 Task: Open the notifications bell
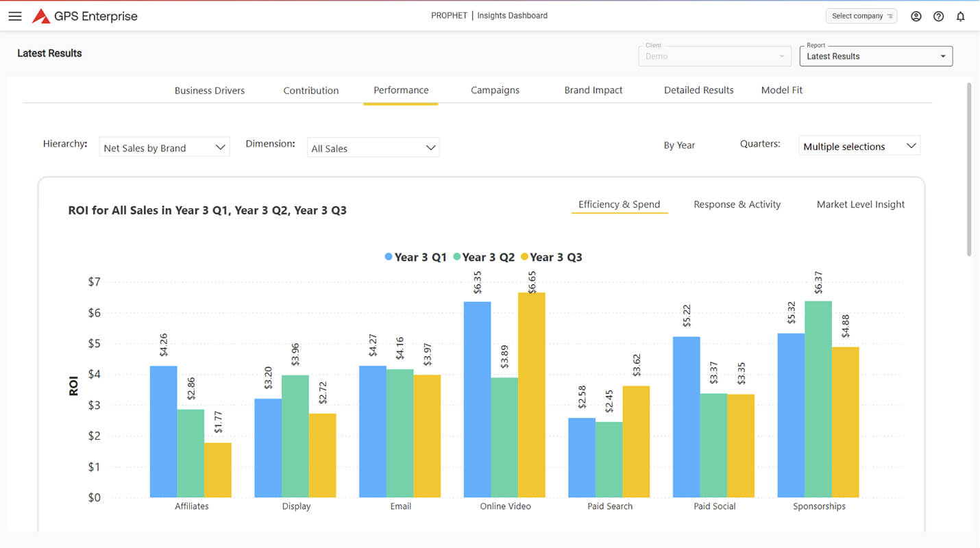coord(960,16)
